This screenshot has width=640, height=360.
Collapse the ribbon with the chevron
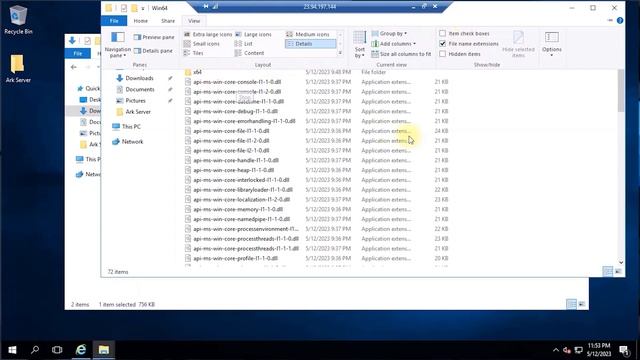coord(610,20)
